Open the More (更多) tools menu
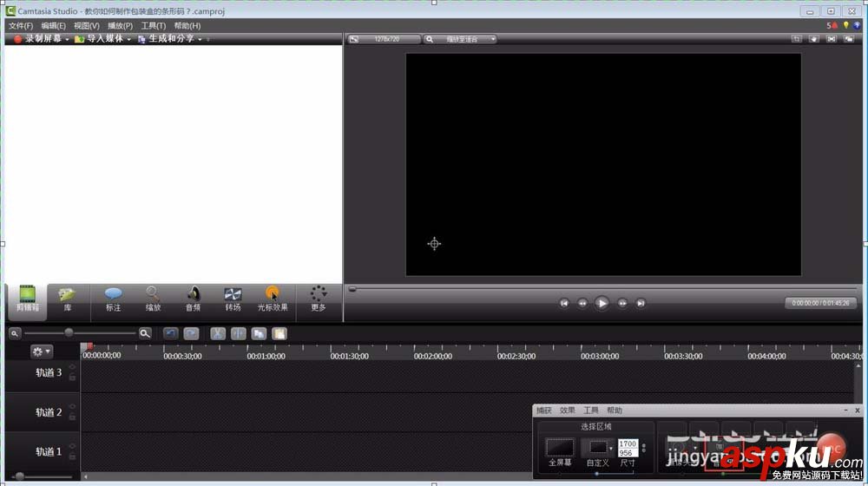 point(319,299)
